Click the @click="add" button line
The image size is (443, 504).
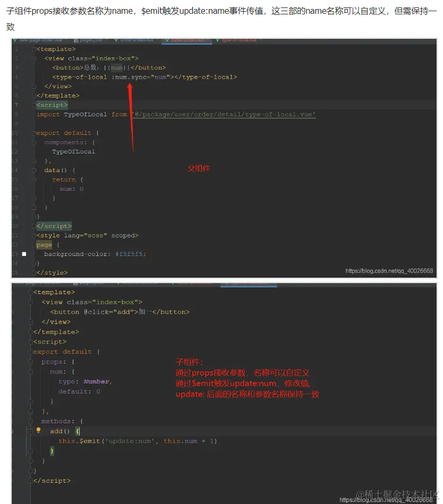[120, 312]
